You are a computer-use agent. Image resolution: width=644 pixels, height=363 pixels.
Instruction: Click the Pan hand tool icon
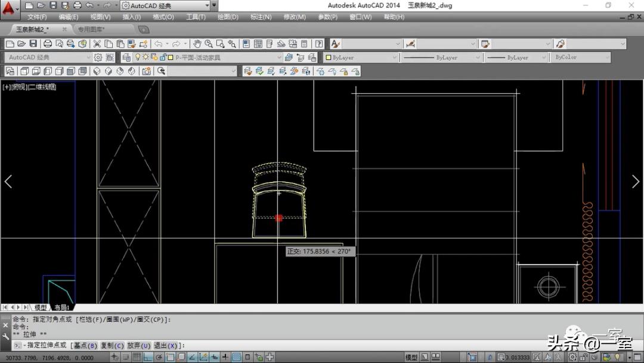tap(197, 44)
